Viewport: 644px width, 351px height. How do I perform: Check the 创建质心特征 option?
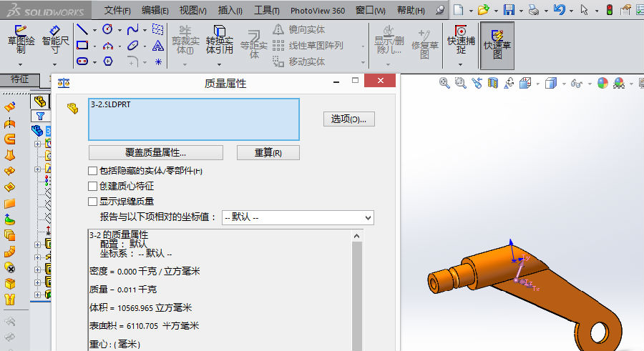pos(92,186)
